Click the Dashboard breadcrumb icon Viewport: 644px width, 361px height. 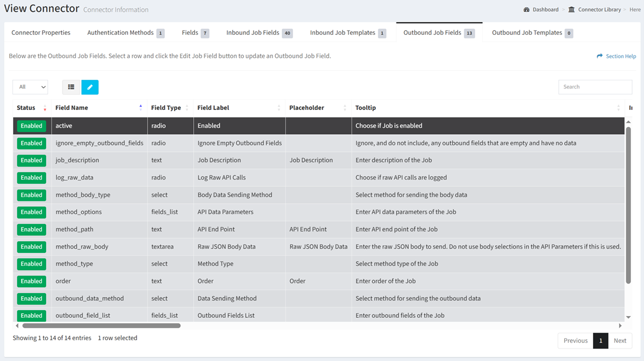(526, 9)
